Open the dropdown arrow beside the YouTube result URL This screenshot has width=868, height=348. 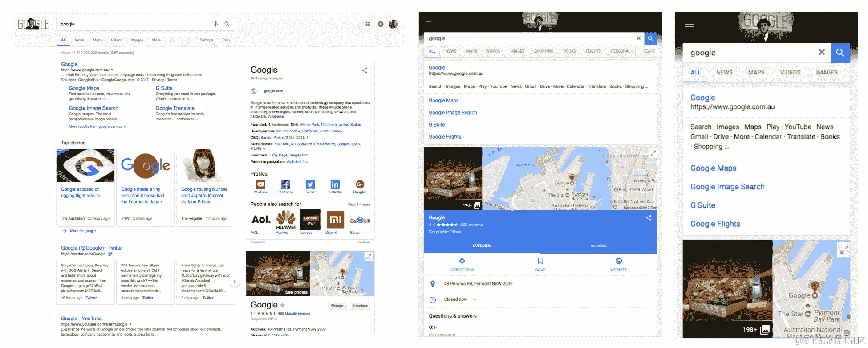(130, 324)
